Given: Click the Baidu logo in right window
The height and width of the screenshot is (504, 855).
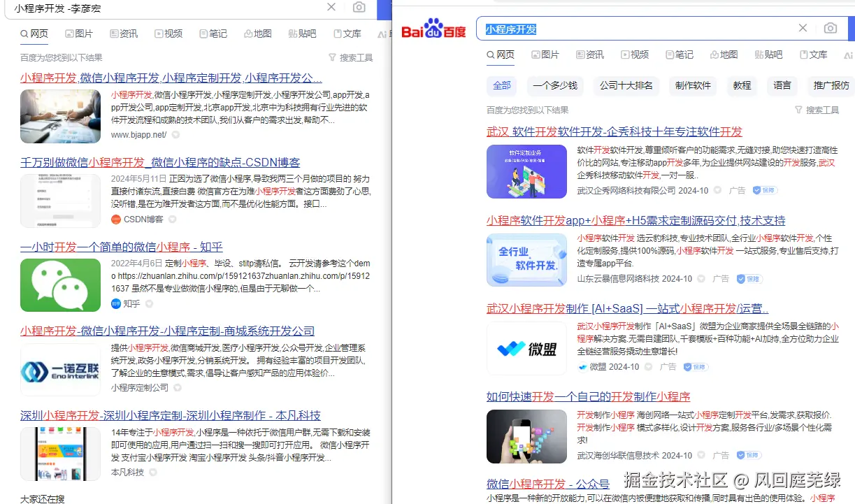Looking at the screenshot, I should [433, 29].
